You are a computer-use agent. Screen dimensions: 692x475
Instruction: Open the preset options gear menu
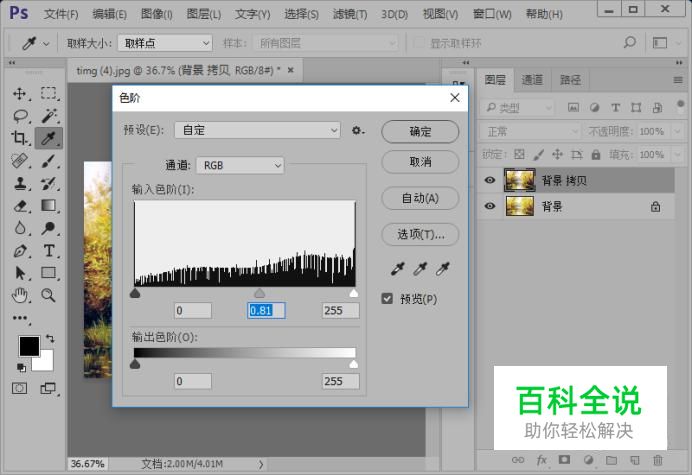[x=357, y=131]
